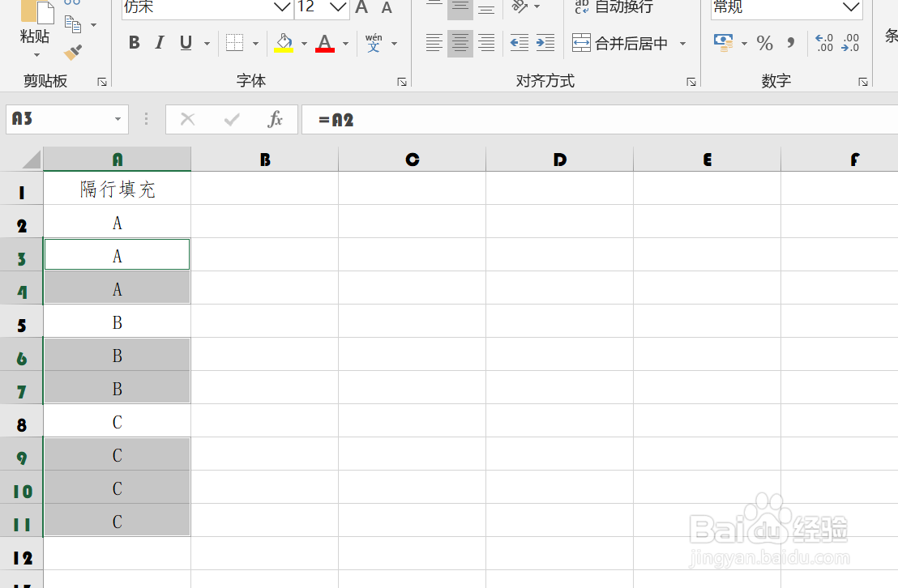
Task: Click formula bar with =A2
Action: point(600,119)
